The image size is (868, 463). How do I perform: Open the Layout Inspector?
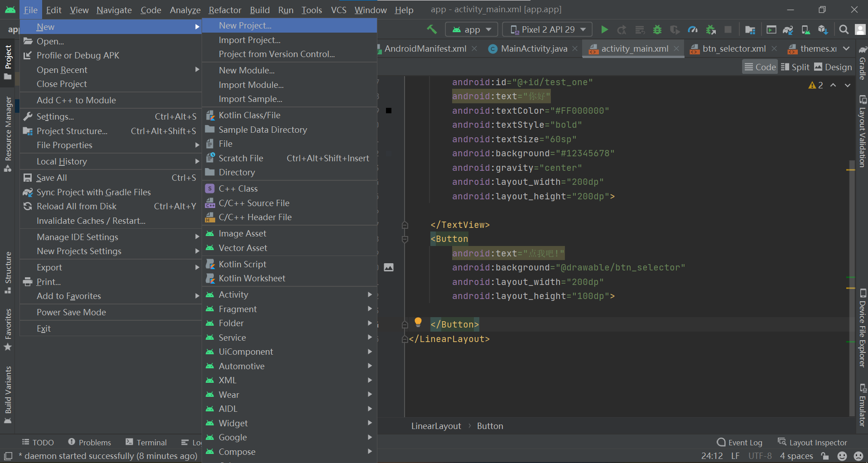pyautogui.click(x=812, y=442)
